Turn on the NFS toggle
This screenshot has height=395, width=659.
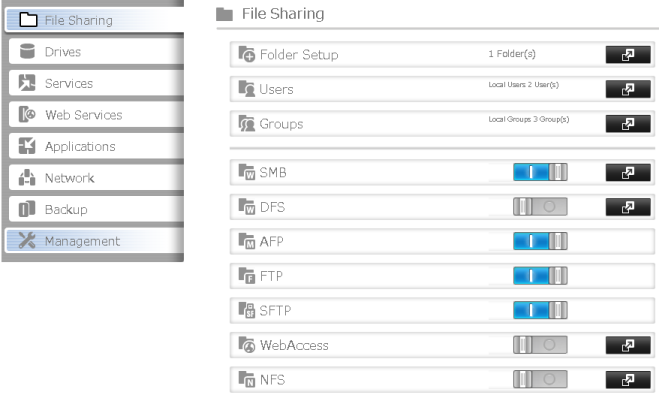(540, 379)
